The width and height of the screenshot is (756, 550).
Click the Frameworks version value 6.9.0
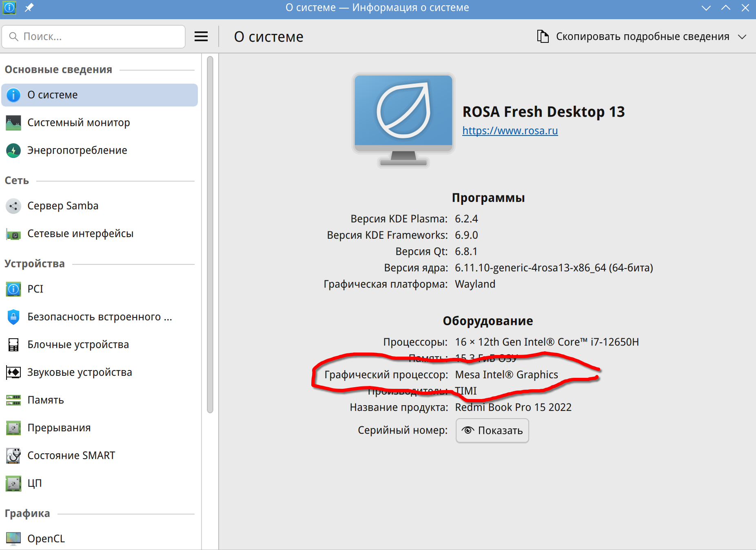click(466, 235)
